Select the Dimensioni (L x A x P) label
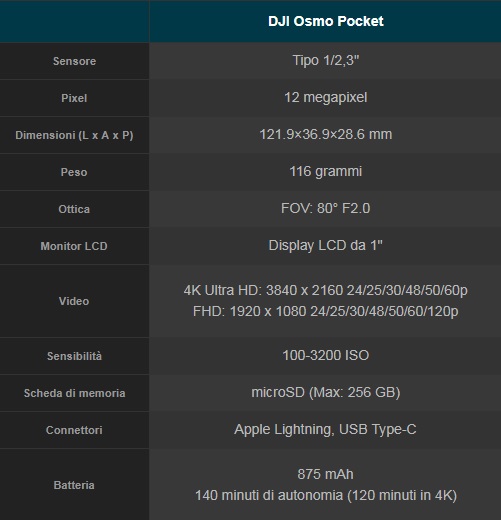Viewport: 501px width, 520px height. point(74,135)
